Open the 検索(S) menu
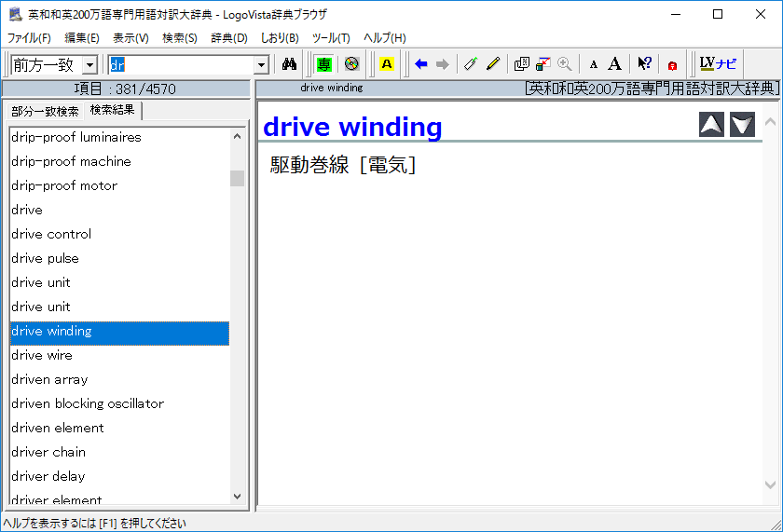 [x=180, y=38]
